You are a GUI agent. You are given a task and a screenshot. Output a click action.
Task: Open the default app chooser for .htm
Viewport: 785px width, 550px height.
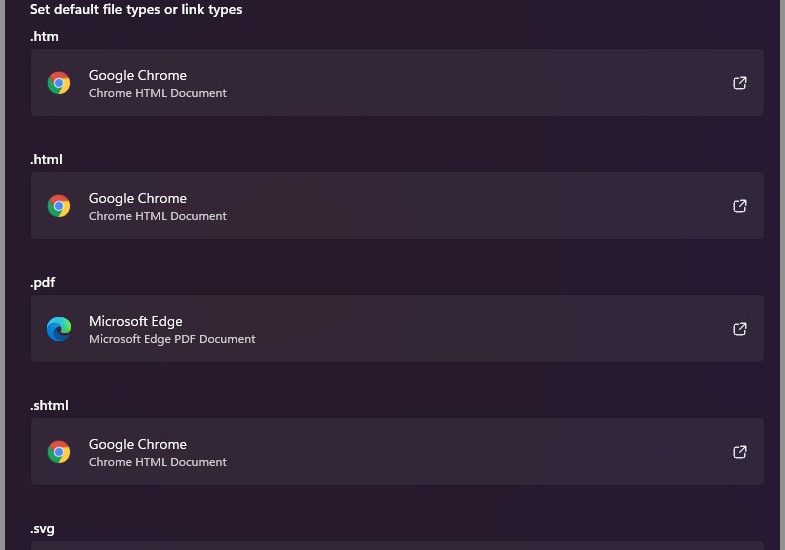740,83
